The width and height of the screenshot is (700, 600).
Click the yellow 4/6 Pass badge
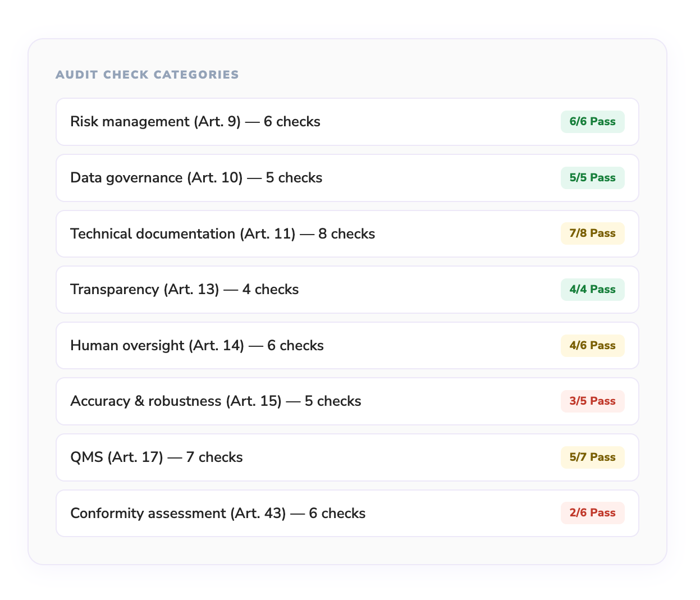coord(592,345)
